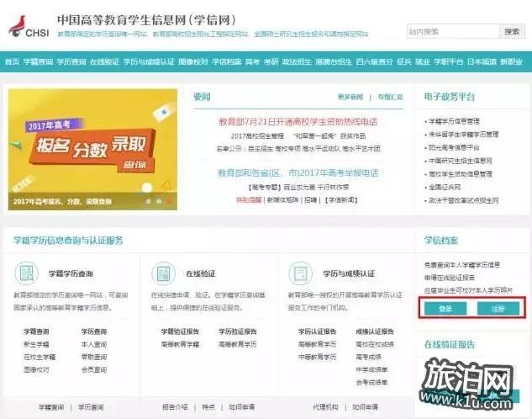Open the 高考成绩 link
532x419 pixels.
[368, 357]
